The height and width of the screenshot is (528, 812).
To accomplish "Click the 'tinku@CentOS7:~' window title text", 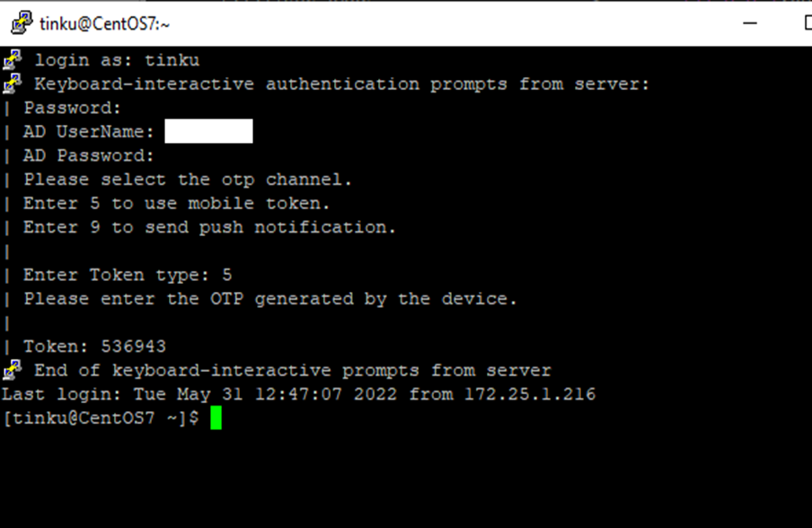I will 104,24.
